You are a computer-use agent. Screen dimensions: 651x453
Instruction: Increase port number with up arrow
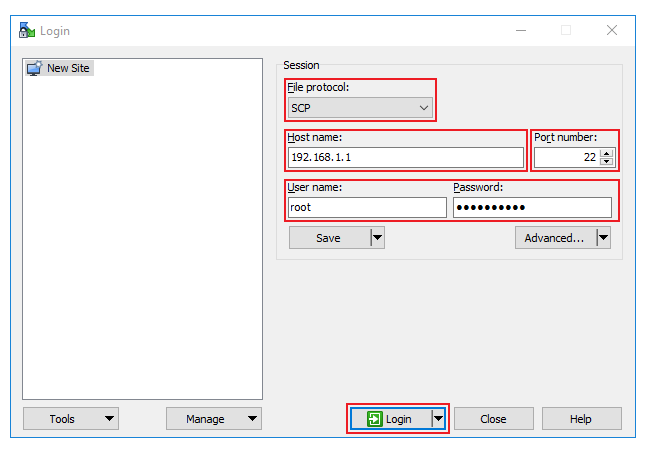[606, 153]
